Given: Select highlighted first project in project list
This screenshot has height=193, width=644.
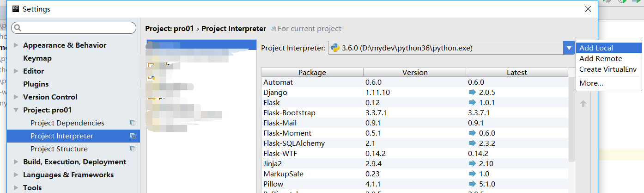Looking at the screenshot, I should pos(201,45).
